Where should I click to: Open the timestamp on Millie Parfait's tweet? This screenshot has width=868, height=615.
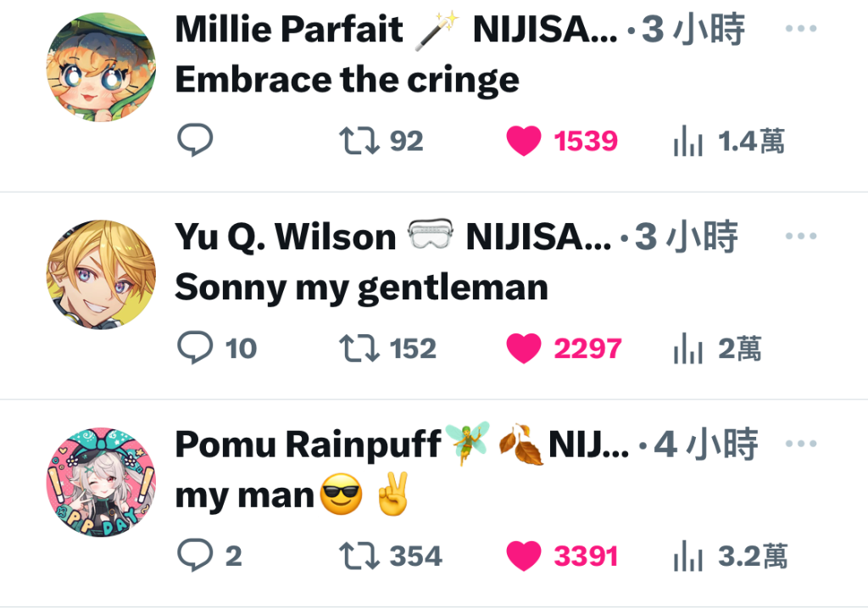click(693, 29)
